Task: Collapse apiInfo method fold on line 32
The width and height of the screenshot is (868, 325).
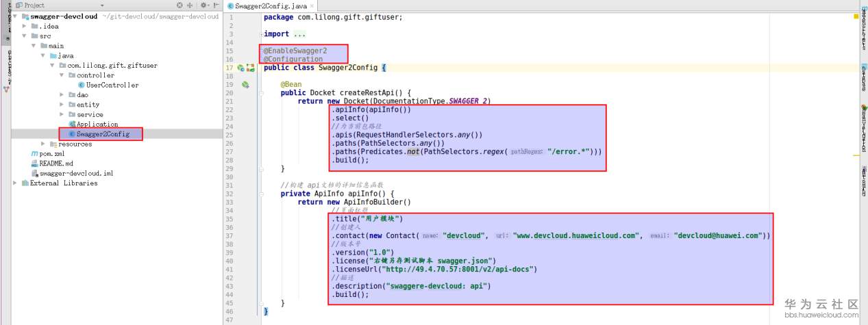Action: (x=260, y=194)
